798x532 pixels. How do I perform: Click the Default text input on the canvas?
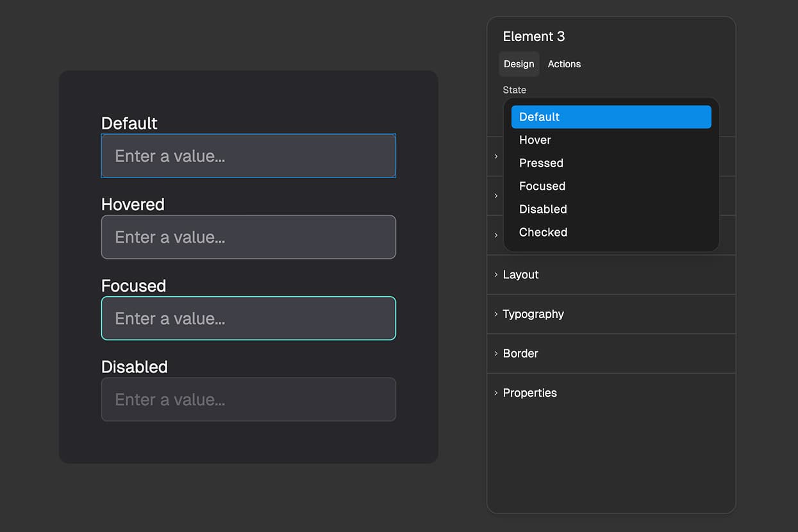249,156
